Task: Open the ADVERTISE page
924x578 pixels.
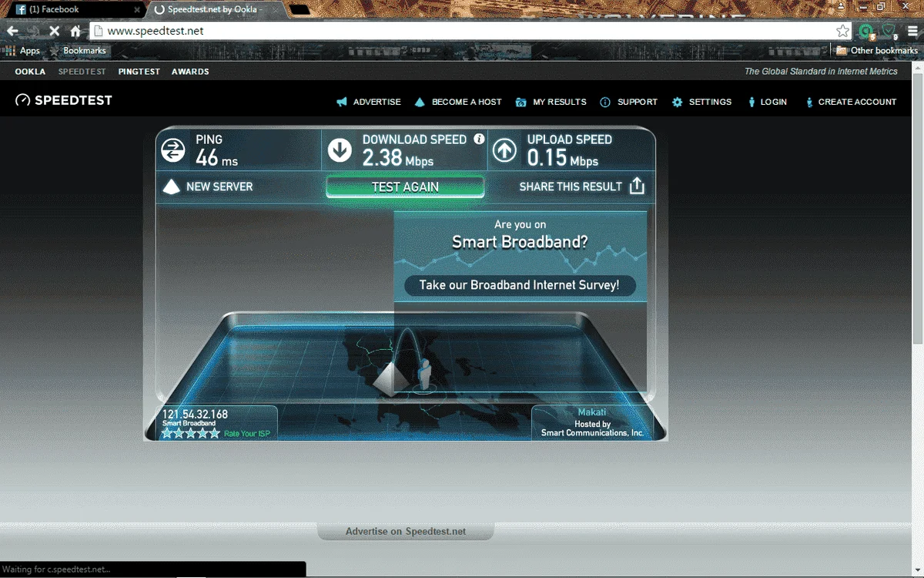Action: point(369,102)
